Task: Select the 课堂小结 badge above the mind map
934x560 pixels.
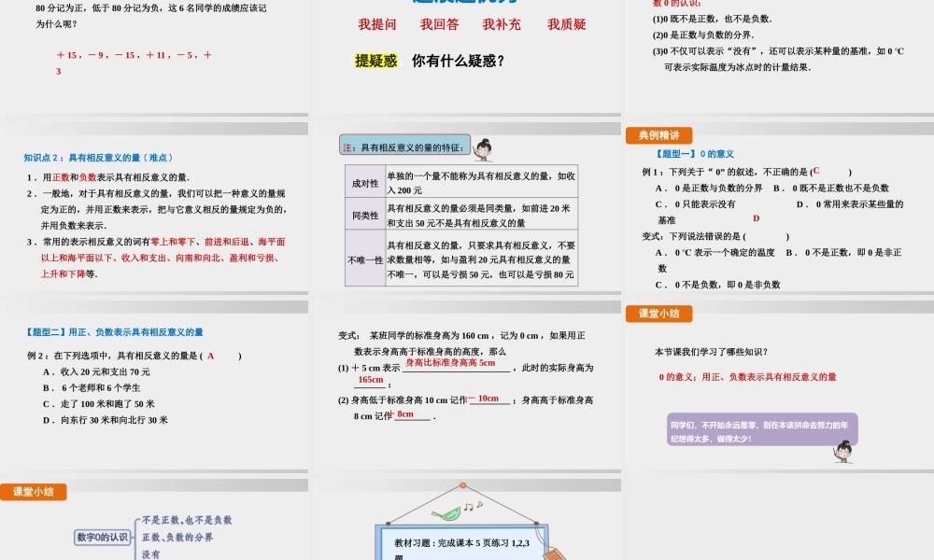Action: pos(34,492)
